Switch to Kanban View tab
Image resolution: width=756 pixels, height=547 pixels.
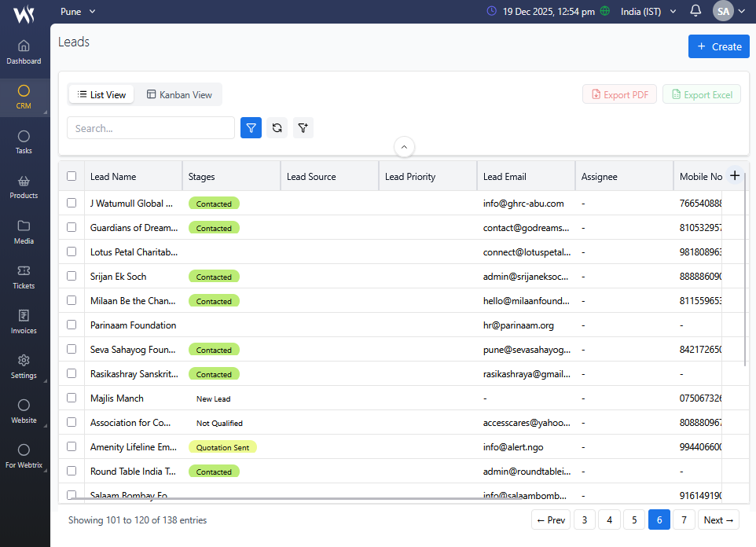[179, 94]
